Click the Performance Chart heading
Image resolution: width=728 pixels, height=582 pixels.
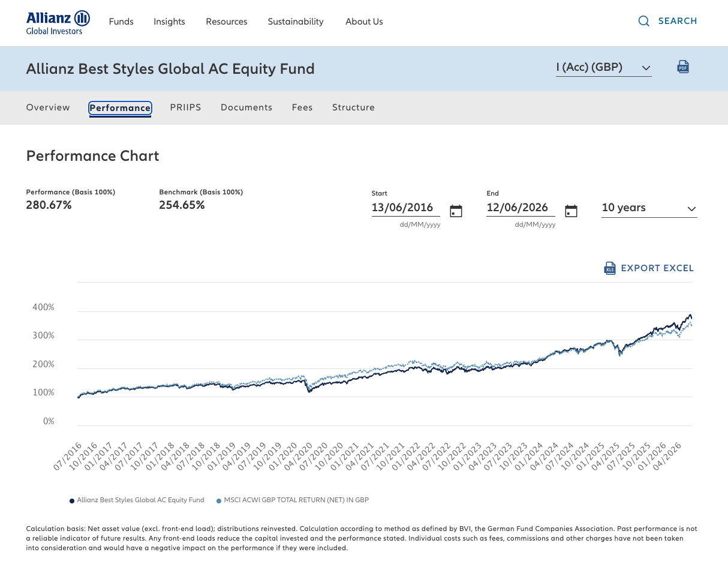pos(93,156)
